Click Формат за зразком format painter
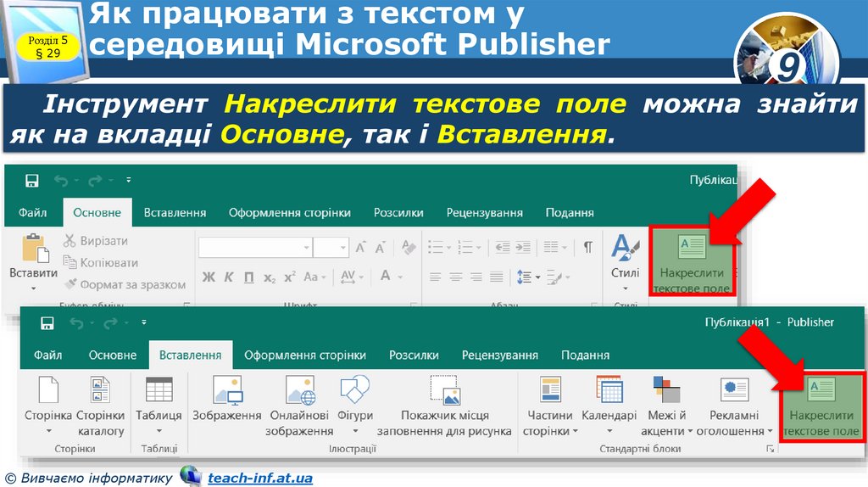The image size is (868, 487). tap(125, 285)
